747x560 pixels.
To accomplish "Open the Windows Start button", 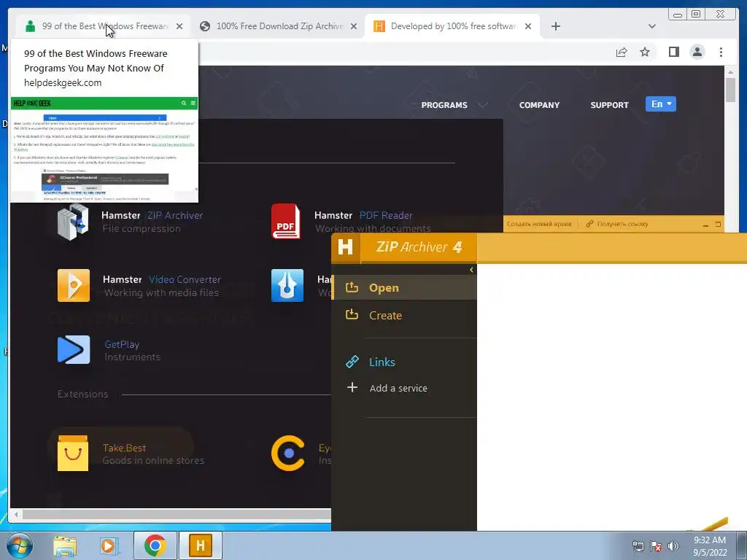I will tap(19, 545).
